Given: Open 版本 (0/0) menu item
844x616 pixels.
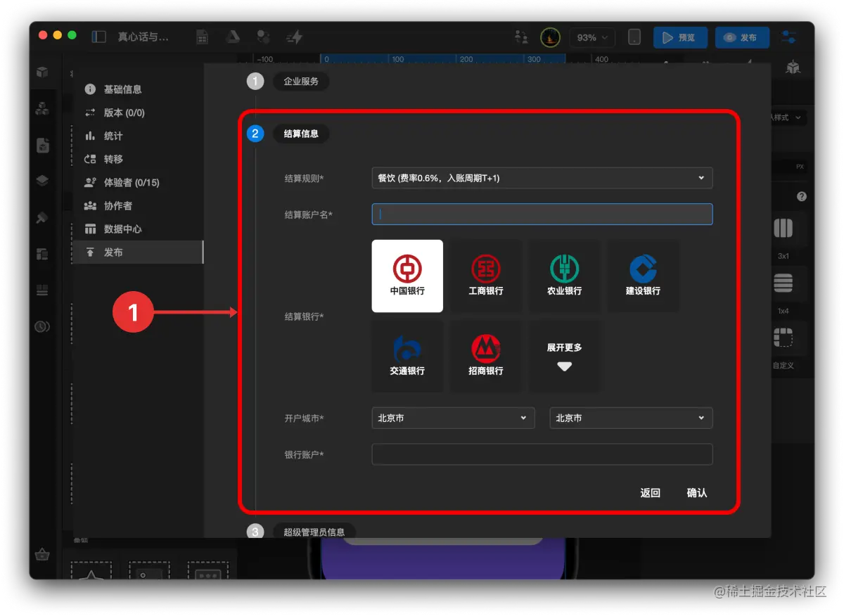Looking at the screenshot, I should 138,113.
